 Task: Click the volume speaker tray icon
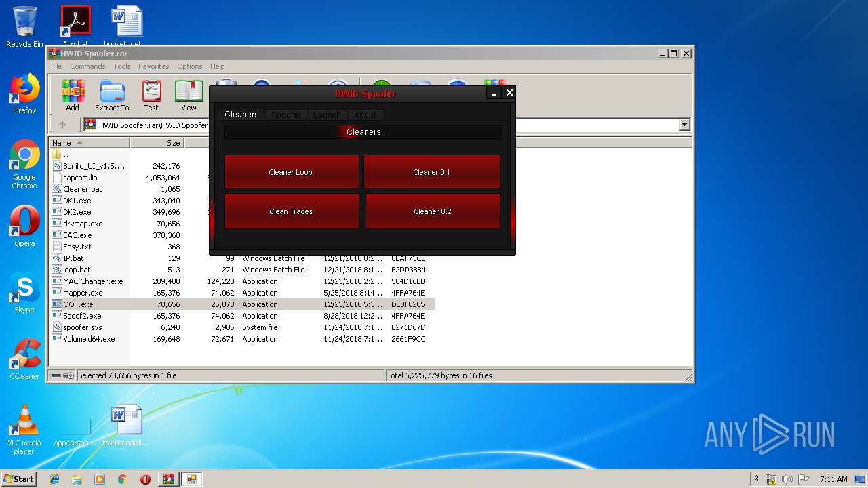pyautogui.click(x=787, y=479)
